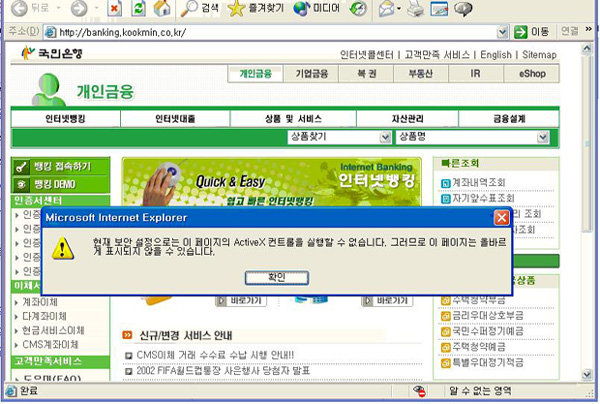
Task: Select the 부동산 tab
Action: (421, 73)
